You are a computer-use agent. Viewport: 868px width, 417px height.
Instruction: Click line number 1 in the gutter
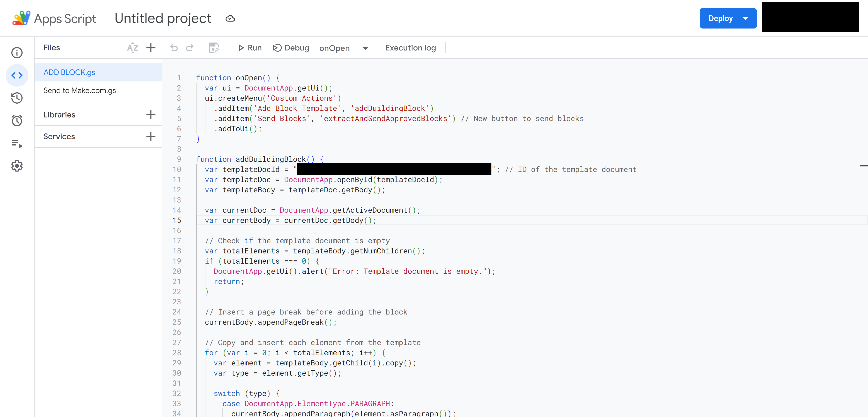point(179,78)
